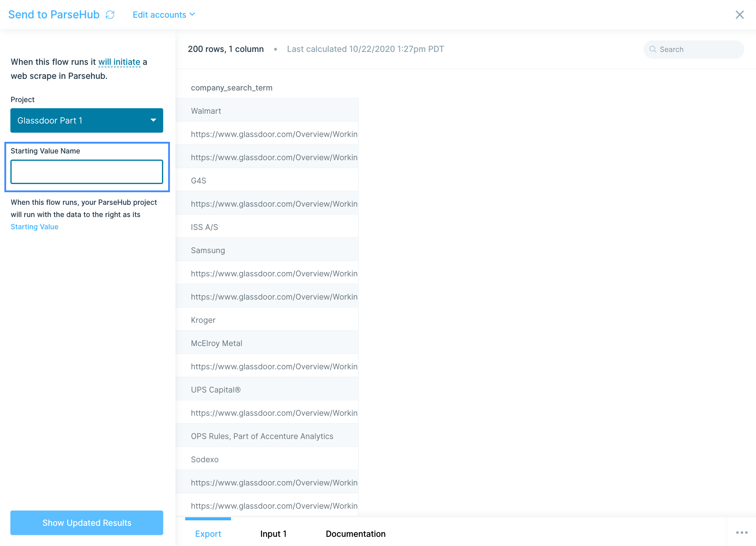Screen dimensions: 756x546
Task: Click the company_search_term column header
Action: (231, 88)
